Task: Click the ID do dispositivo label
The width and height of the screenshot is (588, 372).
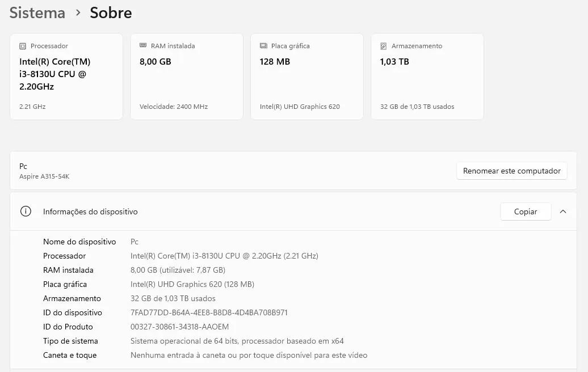Action: tap(73, 312)
